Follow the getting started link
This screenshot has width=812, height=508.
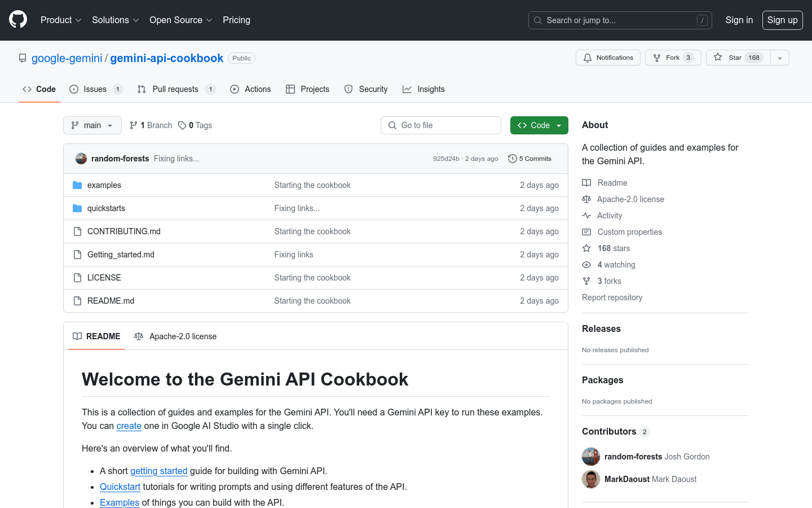(159, 471)
